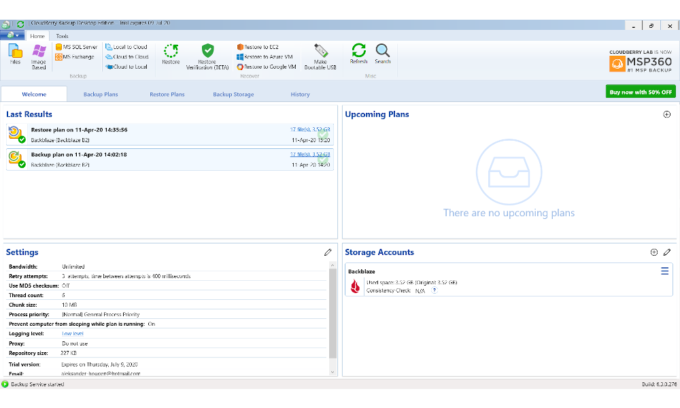Viewport: 680px width, 408px height.
Task: Click Process priority setting row
Action: click(x=167, y=314)
